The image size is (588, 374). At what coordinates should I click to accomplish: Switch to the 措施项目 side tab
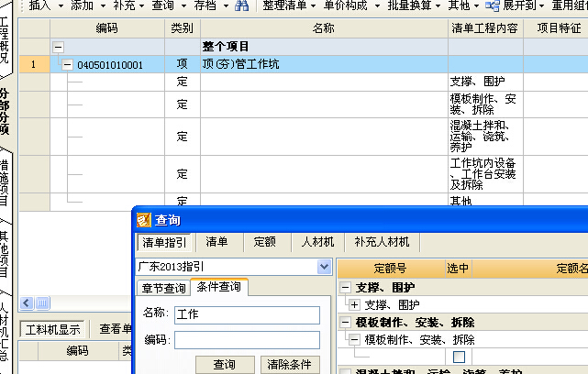point(5,182)
